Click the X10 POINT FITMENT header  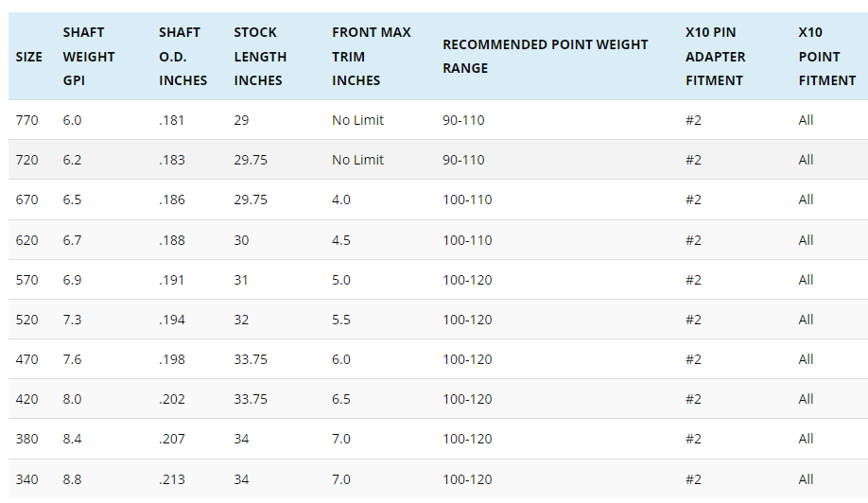826,57
